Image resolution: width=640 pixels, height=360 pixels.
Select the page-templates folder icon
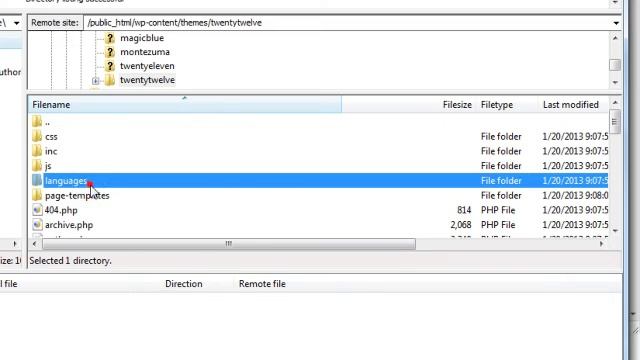click(37, 195)
